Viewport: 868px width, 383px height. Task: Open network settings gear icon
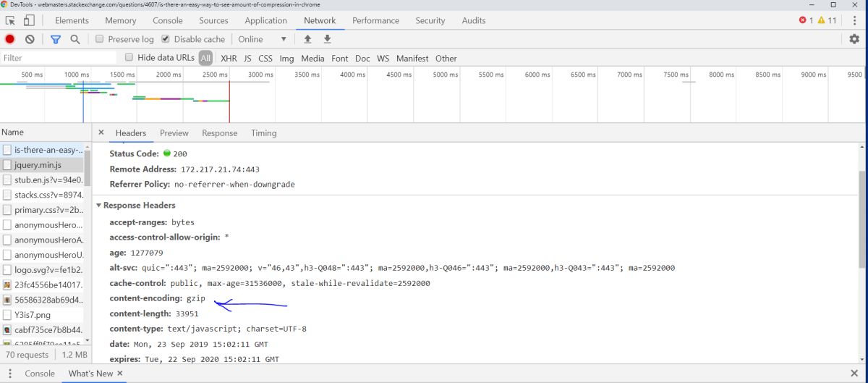(854, 39)
